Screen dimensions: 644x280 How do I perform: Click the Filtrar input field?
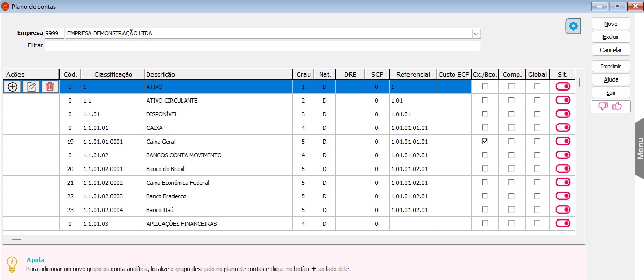262,46
